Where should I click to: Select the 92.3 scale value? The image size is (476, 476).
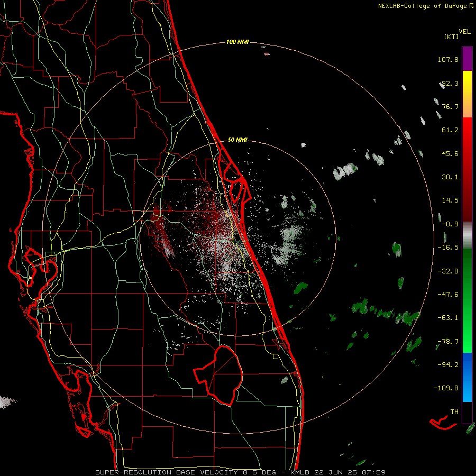450,83
